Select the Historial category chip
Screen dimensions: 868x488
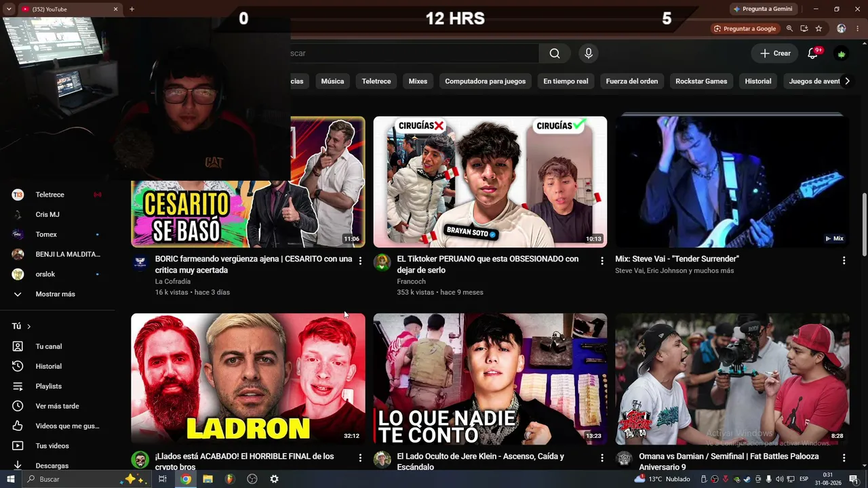pos(758,81)
